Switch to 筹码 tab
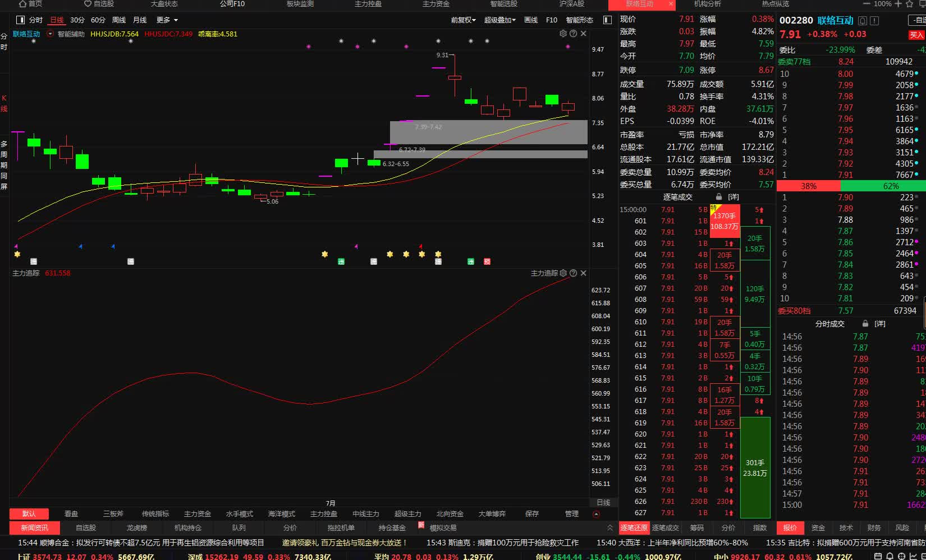The height and width of the screenshot is (560, 926). 696,528
